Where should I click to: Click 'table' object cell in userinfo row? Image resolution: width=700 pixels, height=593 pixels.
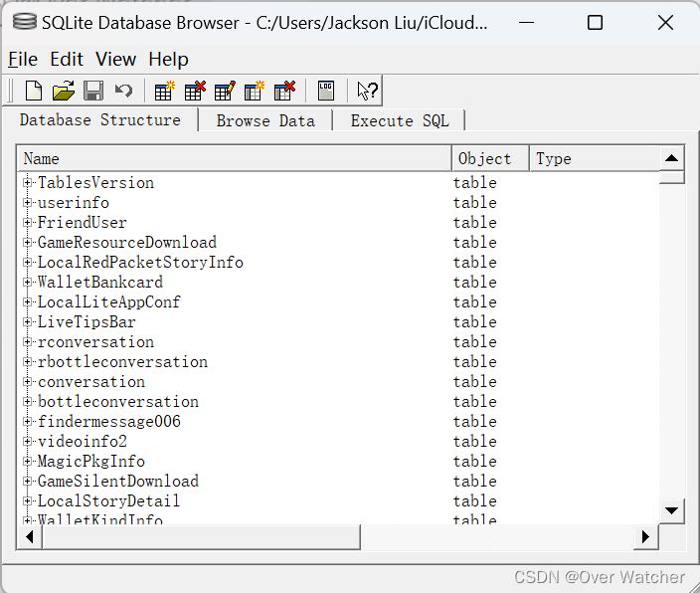pyautogui.click(x=475, y=202)
